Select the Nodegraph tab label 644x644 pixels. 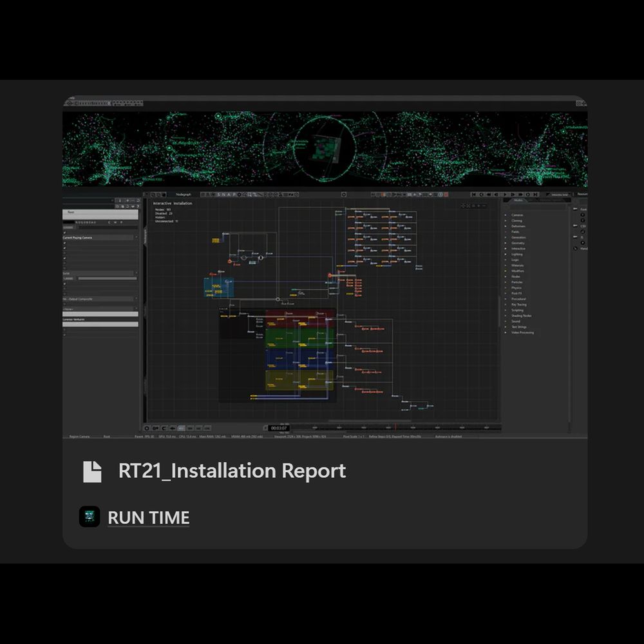point(184,194)
